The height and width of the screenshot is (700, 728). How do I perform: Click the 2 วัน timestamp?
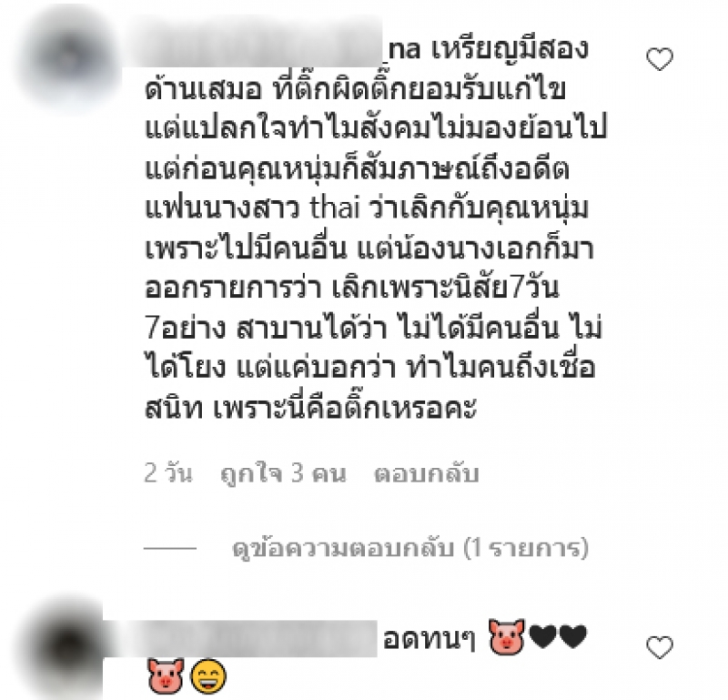tap(167, 473)
